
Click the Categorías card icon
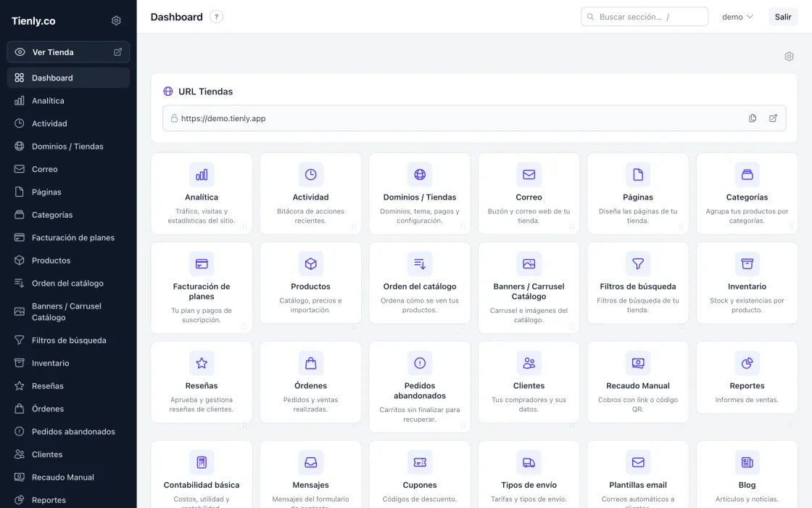(747, 175)
